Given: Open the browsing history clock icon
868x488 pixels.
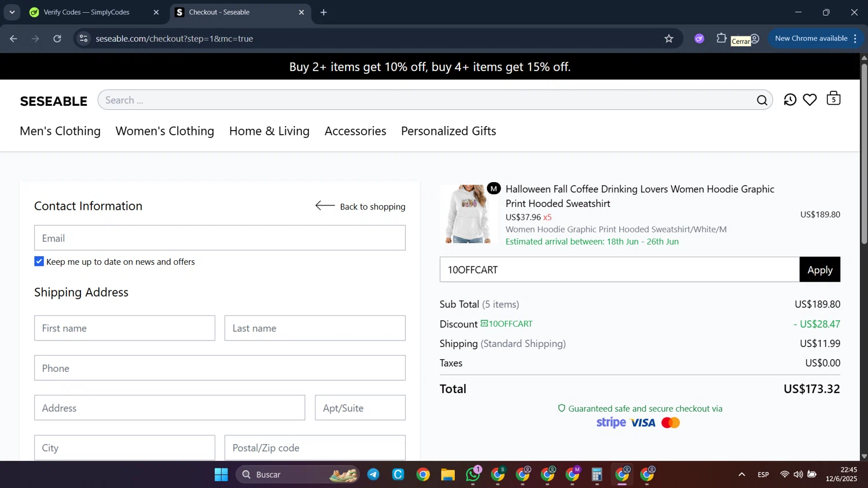Looking at the screenshot, I should point(790,99).
